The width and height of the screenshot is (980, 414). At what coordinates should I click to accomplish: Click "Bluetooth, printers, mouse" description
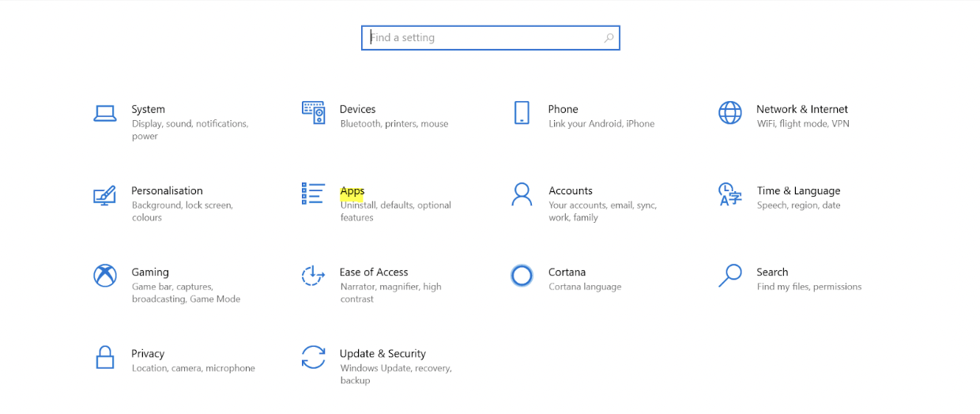click(x=394, y=124)
